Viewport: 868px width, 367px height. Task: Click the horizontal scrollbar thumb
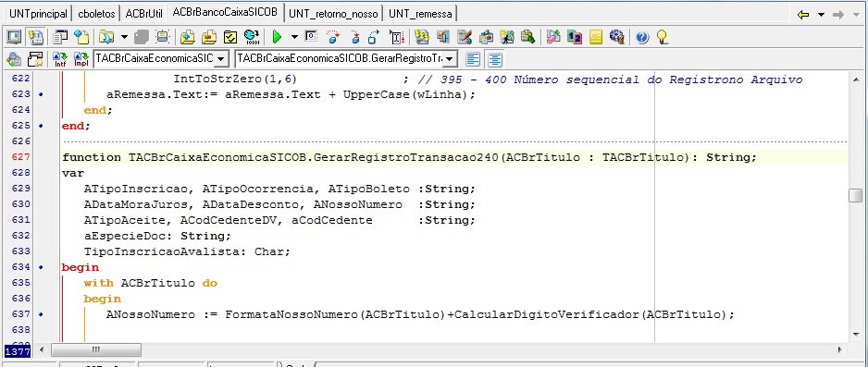click(x=96, y=349)
